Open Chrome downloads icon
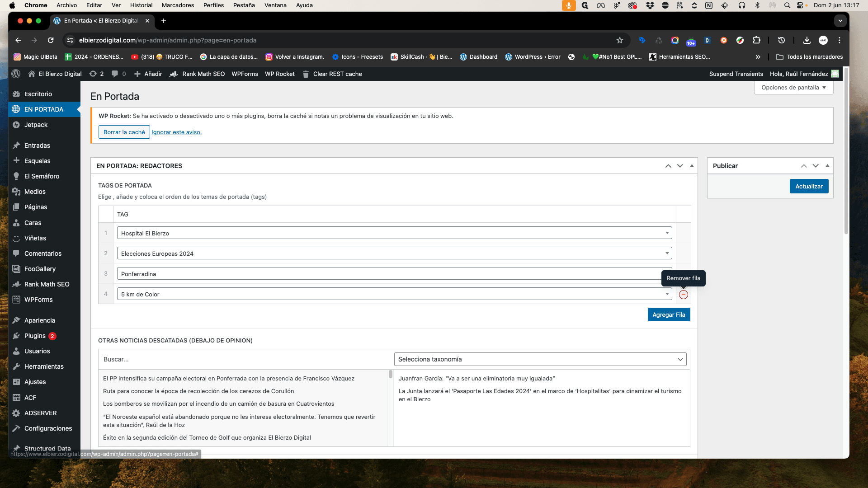 (807, 40)
